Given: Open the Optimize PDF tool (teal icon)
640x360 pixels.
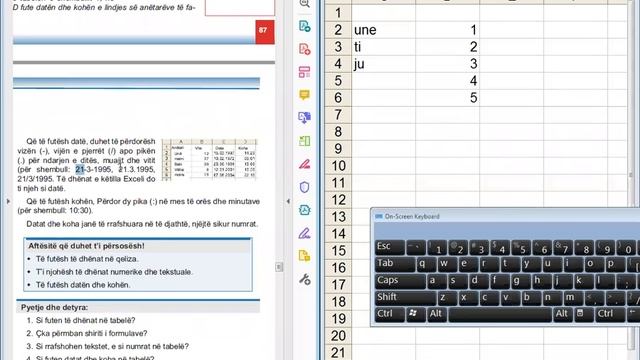Looking at the screenshot, I should pyautogui.click(x=304, y=210).
